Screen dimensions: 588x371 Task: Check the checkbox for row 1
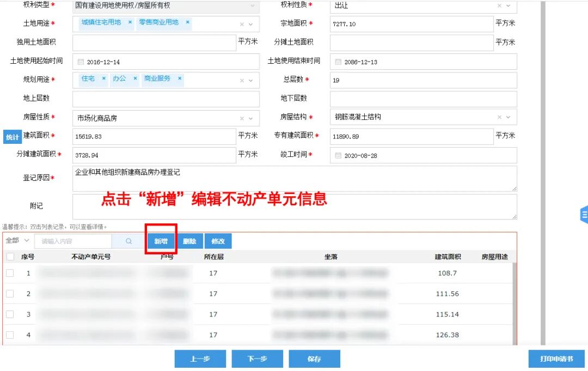point(9,273)
